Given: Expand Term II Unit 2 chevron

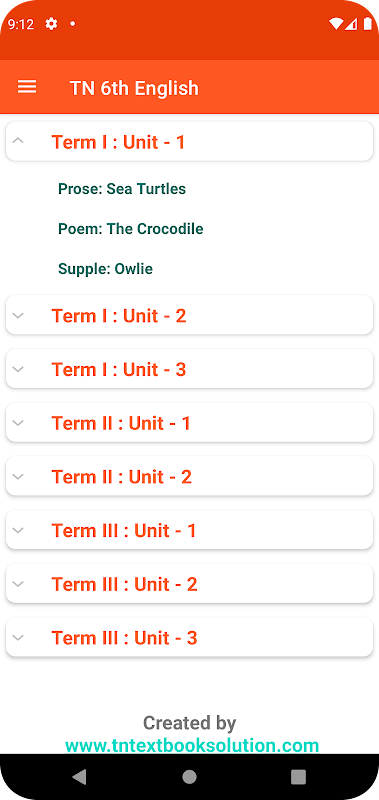Looking at the screenshot, I should [x=18, y=477].
